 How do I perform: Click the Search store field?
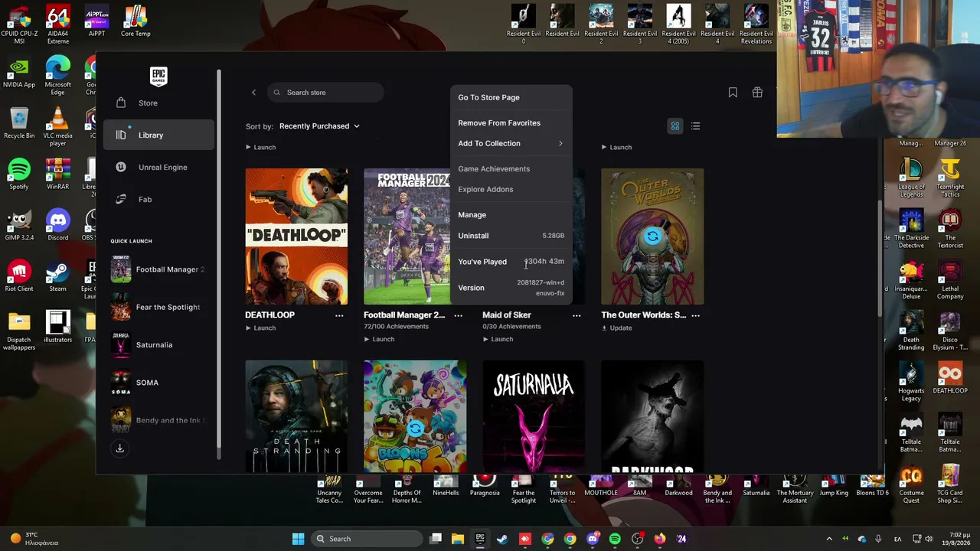[325, 93]
